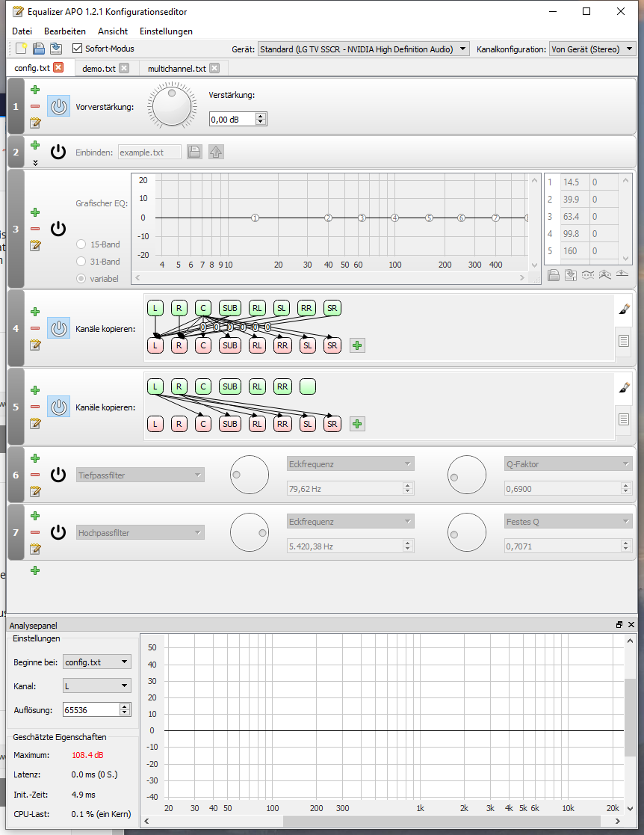Click the red C target channel in row 5
Viewport: 644px width, 835px height.
click(202, 424)
